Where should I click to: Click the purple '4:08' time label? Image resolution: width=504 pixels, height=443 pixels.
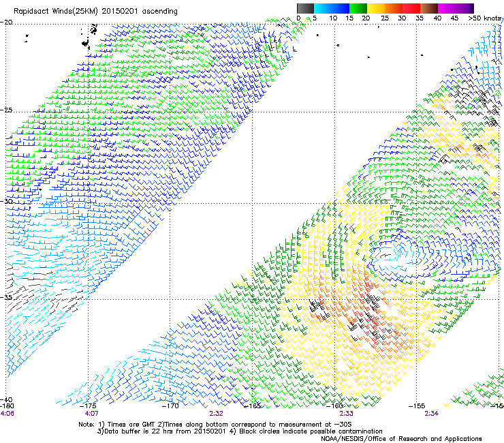coord(7,414)
